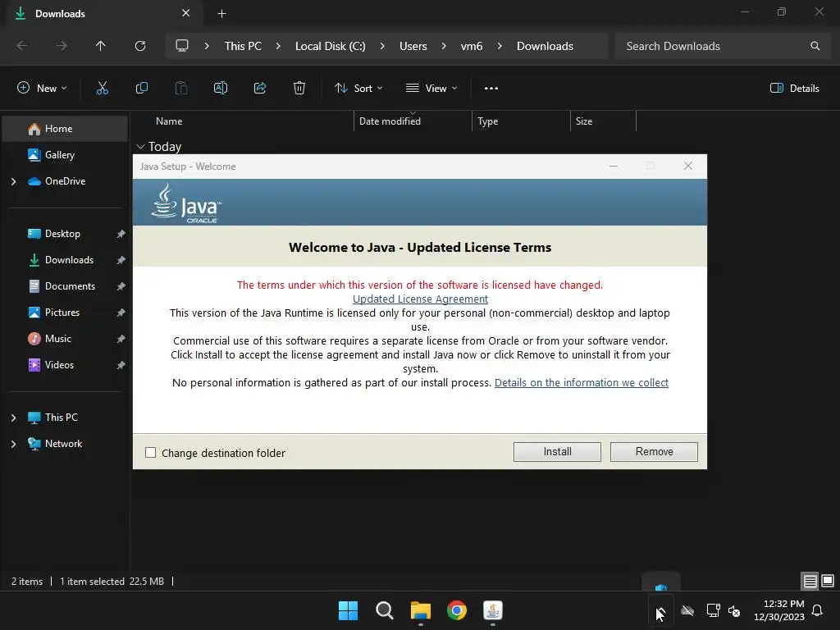Expand the This PC tree node

tap(13, 418)
